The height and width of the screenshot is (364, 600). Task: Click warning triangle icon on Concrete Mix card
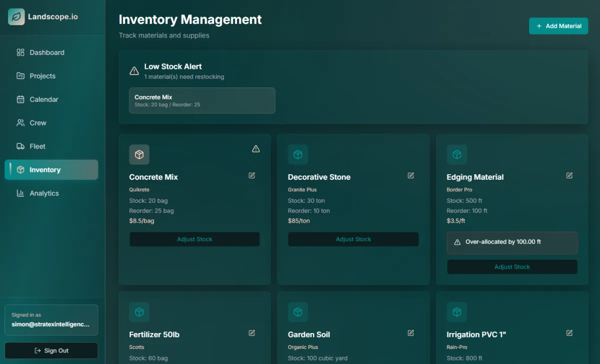click(x=256, y=149)
